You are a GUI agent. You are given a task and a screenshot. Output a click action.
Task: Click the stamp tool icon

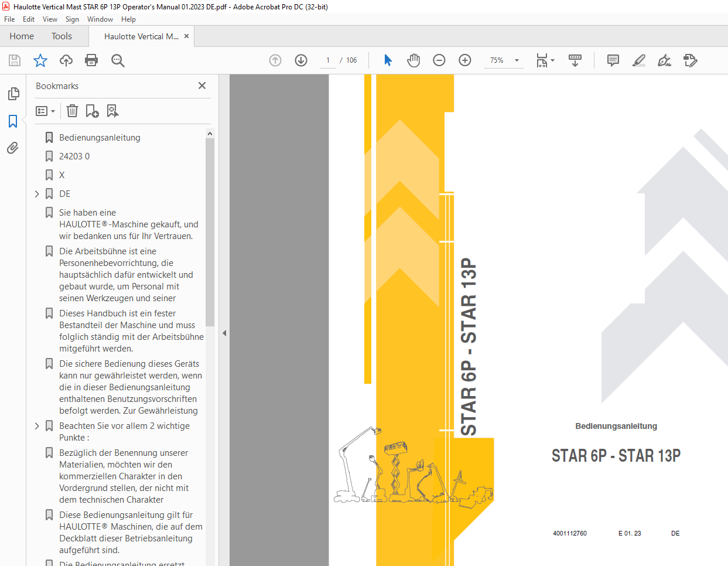pyautogui.click(x=691, y=60)
